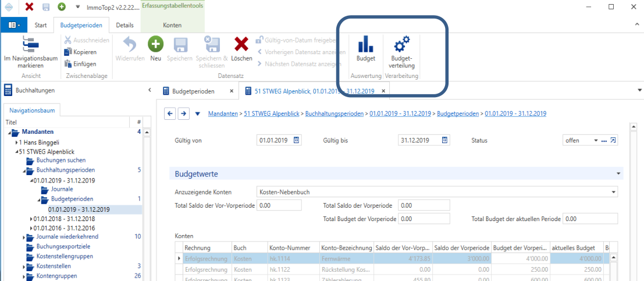Collapse the Buchhaltungsperioden tree node

coord(24,170)
